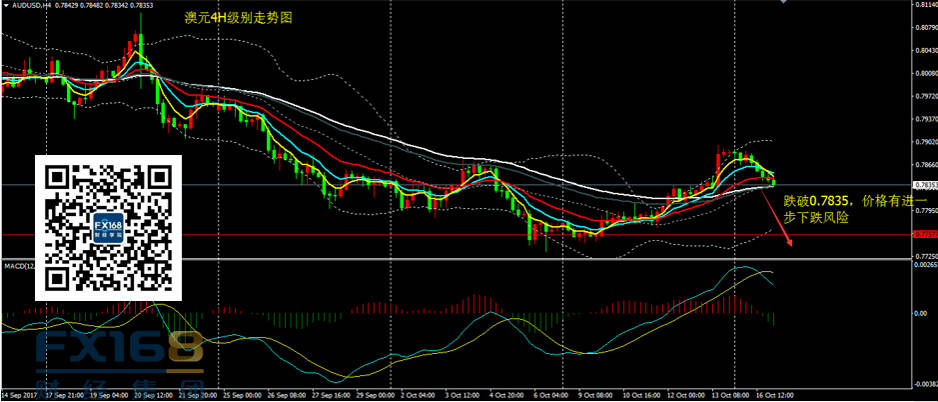Screen dimensions: 938x402
Task: Click the FX168 logo inside QR code
Action: tap(109, 228)
